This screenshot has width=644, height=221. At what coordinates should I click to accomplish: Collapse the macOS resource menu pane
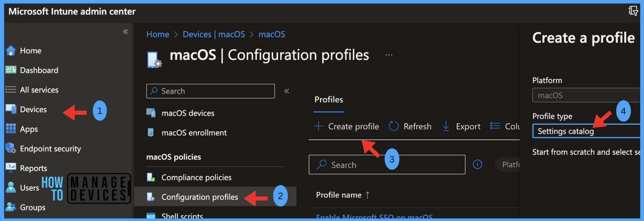coord(287,91)
